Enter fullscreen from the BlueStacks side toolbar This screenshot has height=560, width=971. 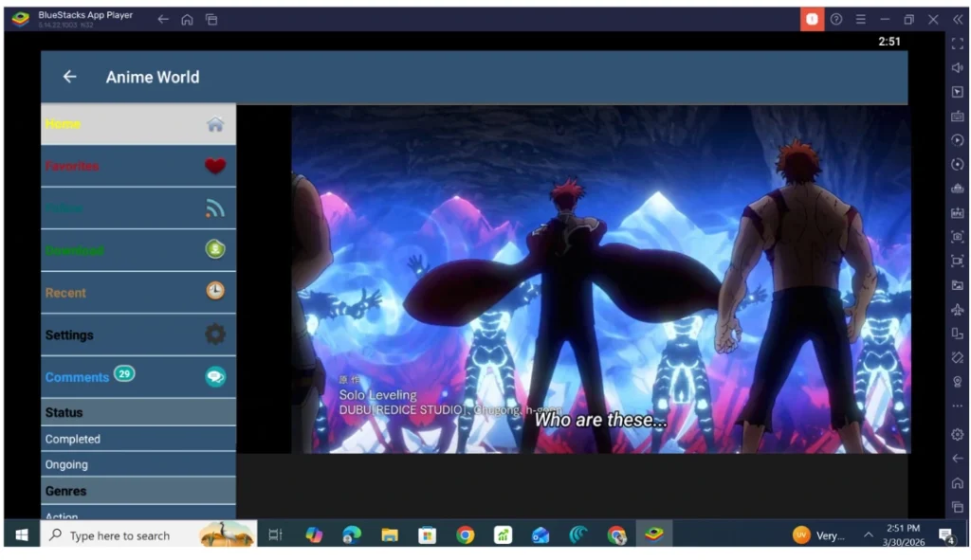click(x=958, y=43)
